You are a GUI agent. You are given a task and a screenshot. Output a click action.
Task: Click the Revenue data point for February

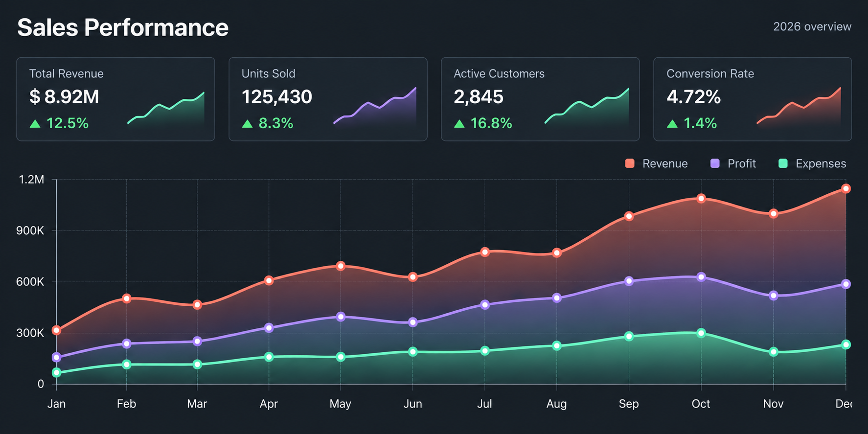tap(127, 298)
